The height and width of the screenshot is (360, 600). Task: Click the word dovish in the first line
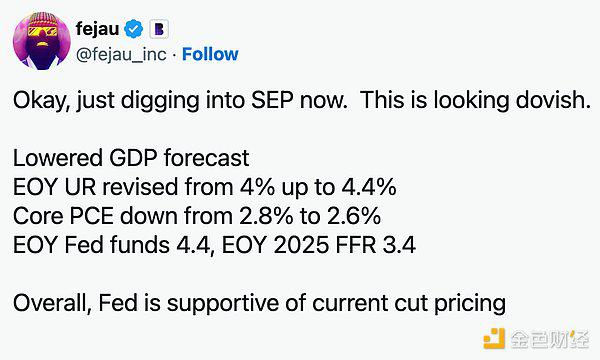pos(553,100)
